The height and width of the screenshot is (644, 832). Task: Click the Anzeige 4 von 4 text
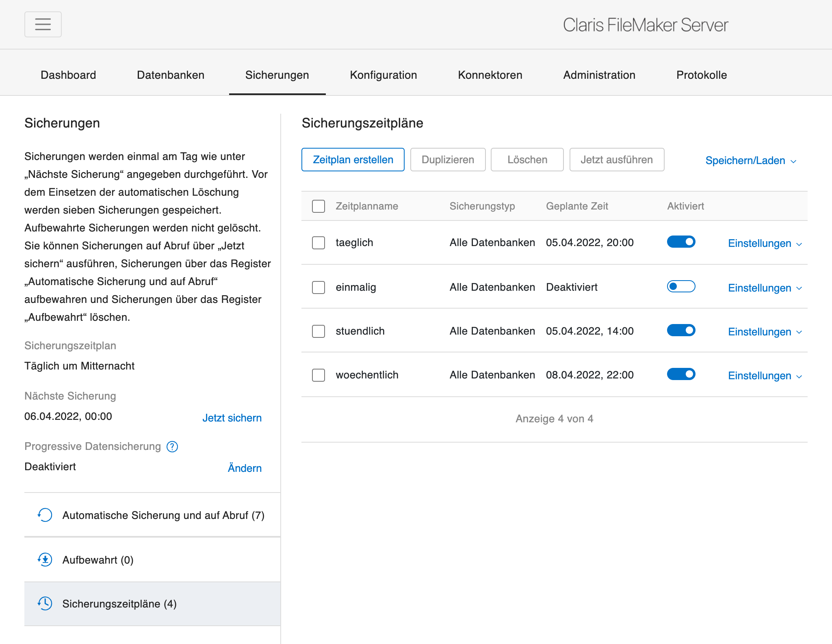[555, 419]
